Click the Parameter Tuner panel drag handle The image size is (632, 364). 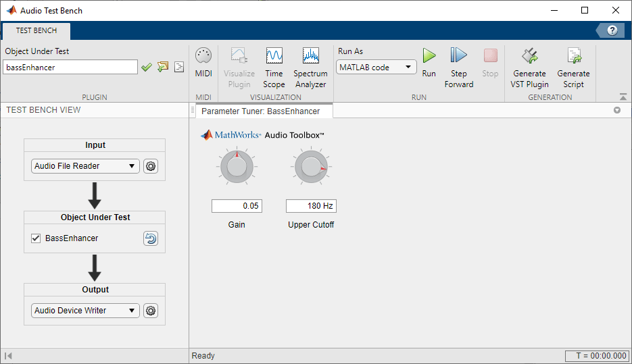(193, 110)
